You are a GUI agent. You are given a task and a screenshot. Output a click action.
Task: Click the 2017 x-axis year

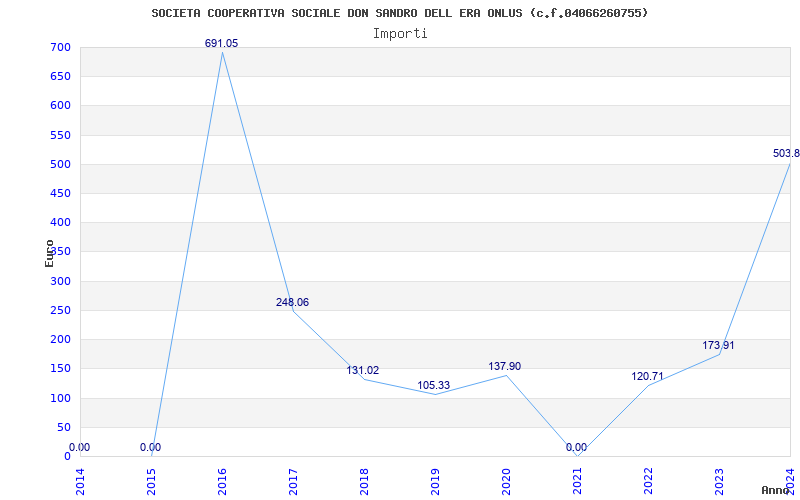click(293, 481)
